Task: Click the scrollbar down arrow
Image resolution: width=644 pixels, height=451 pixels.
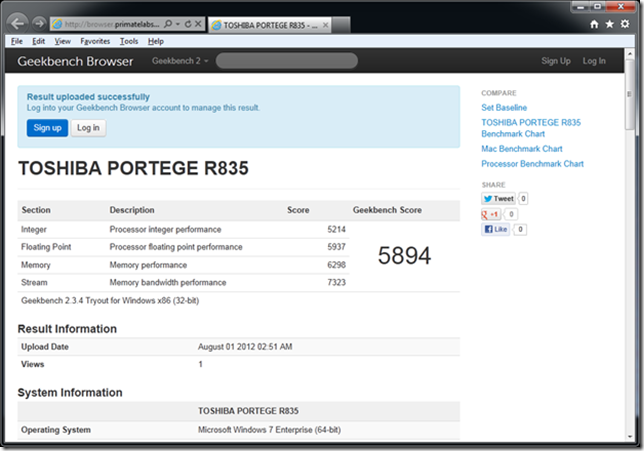Action: point(629,437)
